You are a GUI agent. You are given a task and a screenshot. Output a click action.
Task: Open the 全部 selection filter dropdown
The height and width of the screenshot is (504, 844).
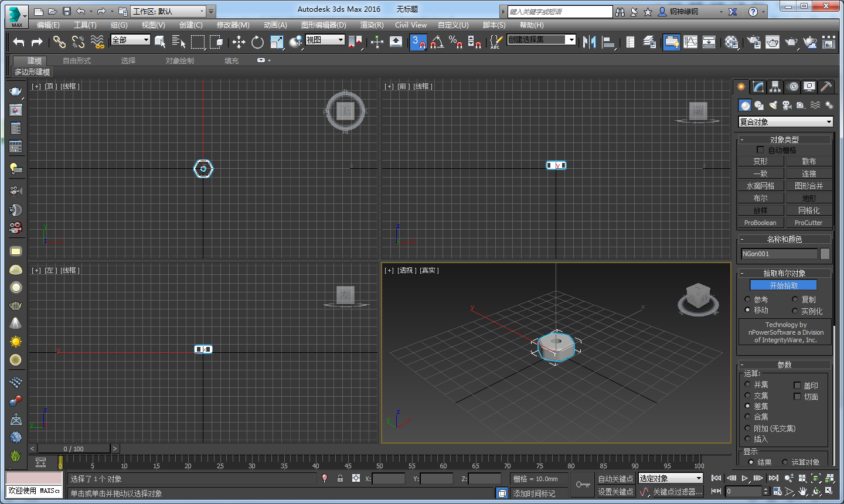click(131, 40)
